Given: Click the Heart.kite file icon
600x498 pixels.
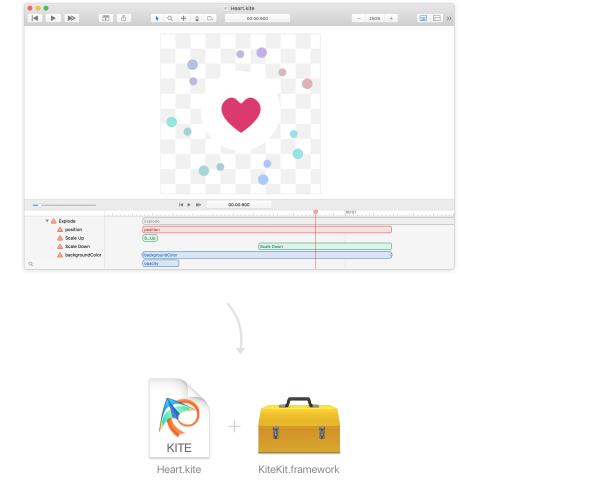Looking at the screenshot, I should point(179,417).
